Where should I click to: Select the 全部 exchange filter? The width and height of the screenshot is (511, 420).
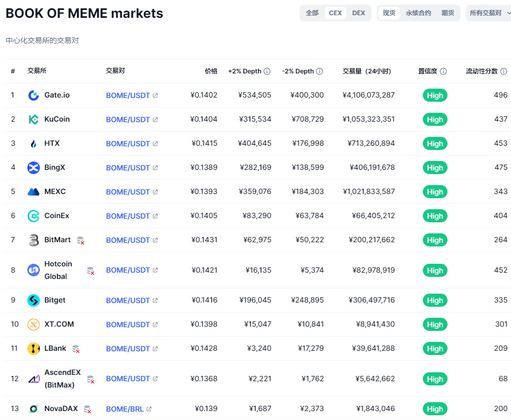tap(312, 13)
